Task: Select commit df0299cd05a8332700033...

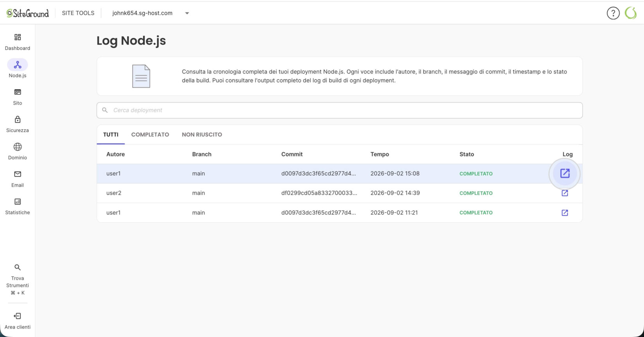Action: pos(319,193)
